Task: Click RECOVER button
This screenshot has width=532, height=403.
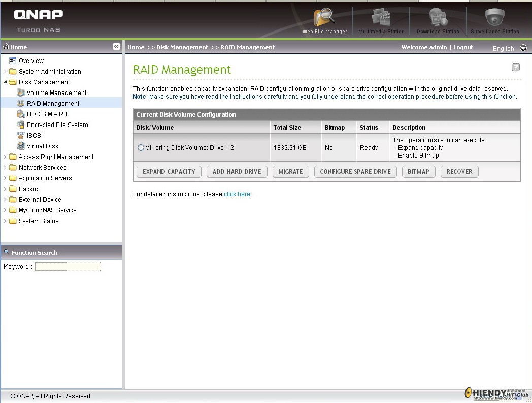Action: pyautogui.click(x=459, y=172)
